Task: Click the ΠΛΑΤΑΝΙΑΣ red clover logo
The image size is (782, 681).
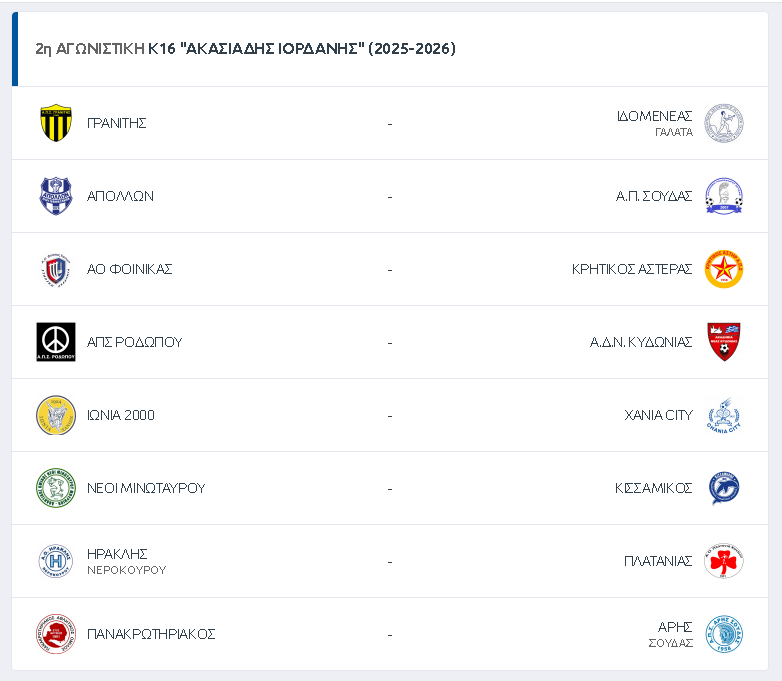Action: coord(724,561)
